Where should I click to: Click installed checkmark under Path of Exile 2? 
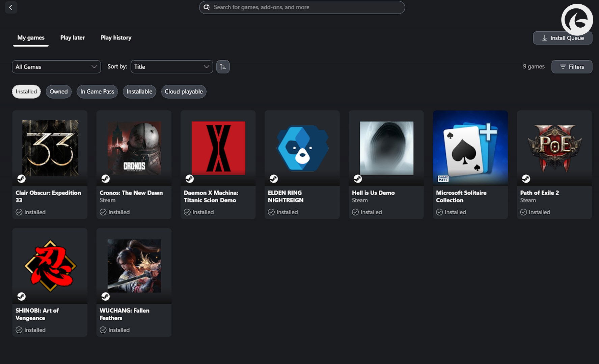click(523, 212)
